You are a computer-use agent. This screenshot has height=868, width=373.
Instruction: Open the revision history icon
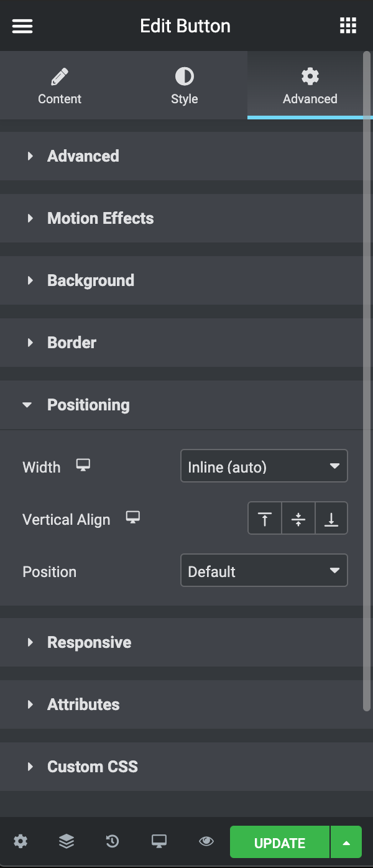pos(113,842)
